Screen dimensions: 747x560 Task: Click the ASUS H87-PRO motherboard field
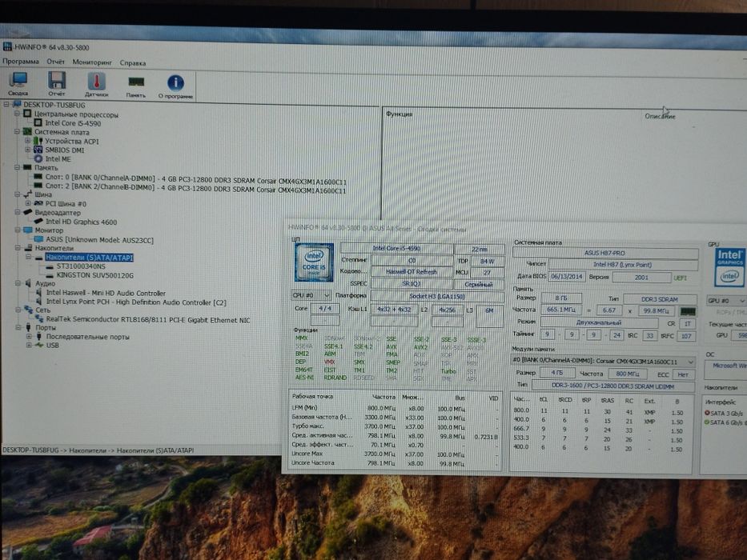pyautogui.click(x=605, y=253)
